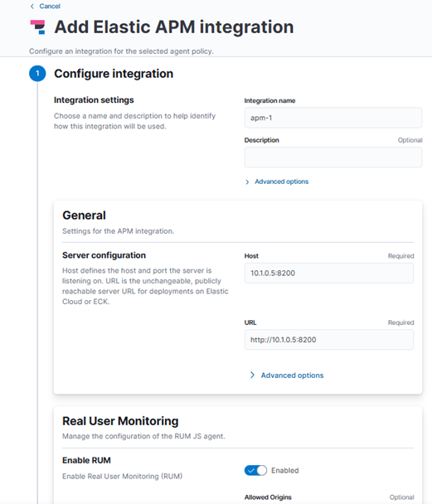Image resolution: width=432 pixels, height=504 pixels.
Task: Click the step 1 circle badge
Action: [37, 73]
